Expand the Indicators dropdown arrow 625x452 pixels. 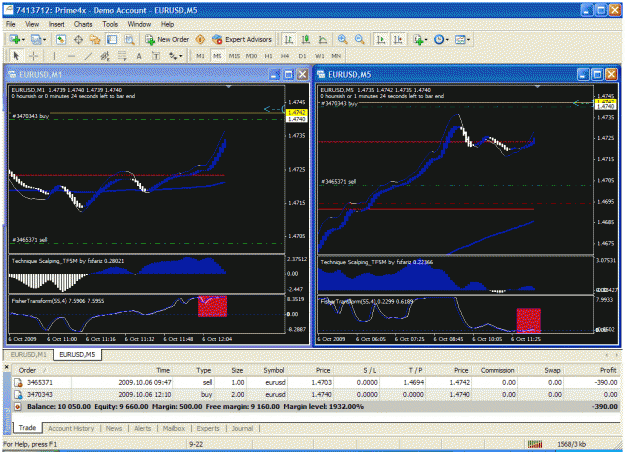[426, 40]
